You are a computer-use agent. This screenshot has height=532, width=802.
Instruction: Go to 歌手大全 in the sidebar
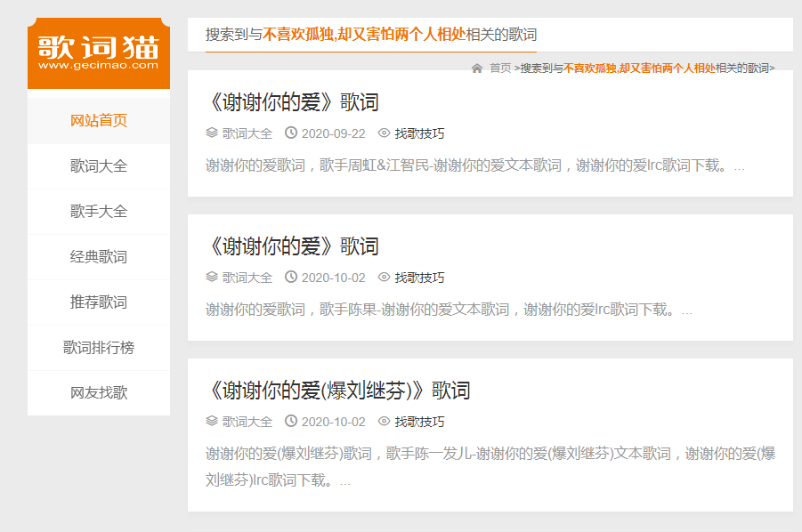99,212
